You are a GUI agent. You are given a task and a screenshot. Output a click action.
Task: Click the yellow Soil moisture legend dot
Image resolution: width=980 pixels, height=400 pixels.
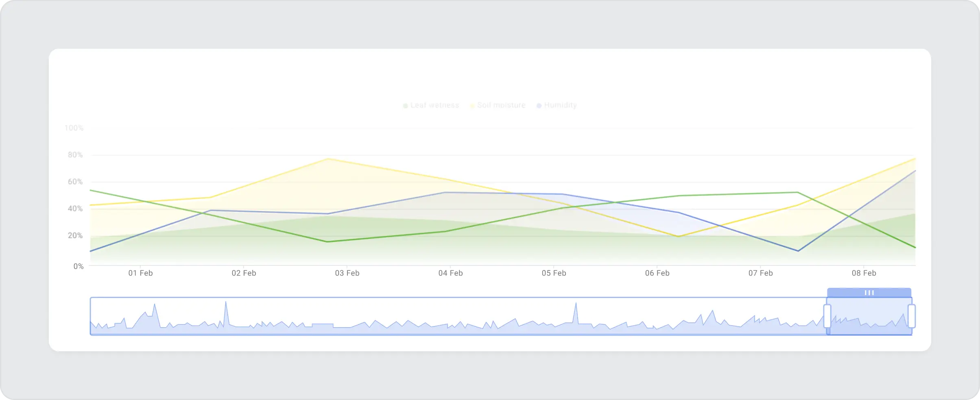(x=472, y=105)
